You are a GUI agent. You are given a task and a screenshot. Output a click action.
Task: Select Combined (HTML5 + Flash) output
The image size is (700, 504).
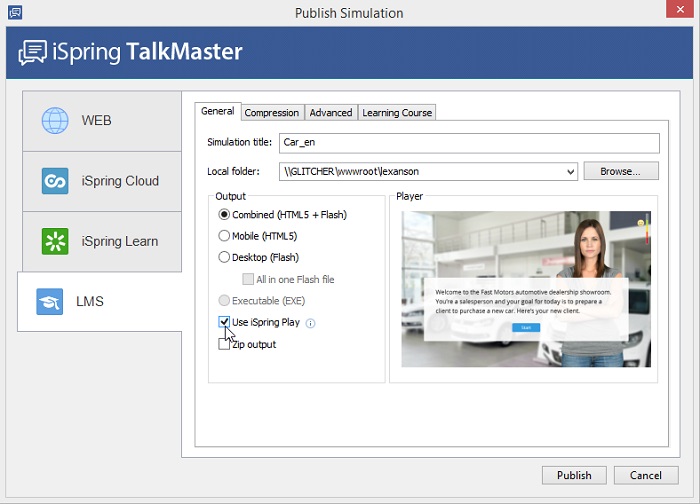224,214
